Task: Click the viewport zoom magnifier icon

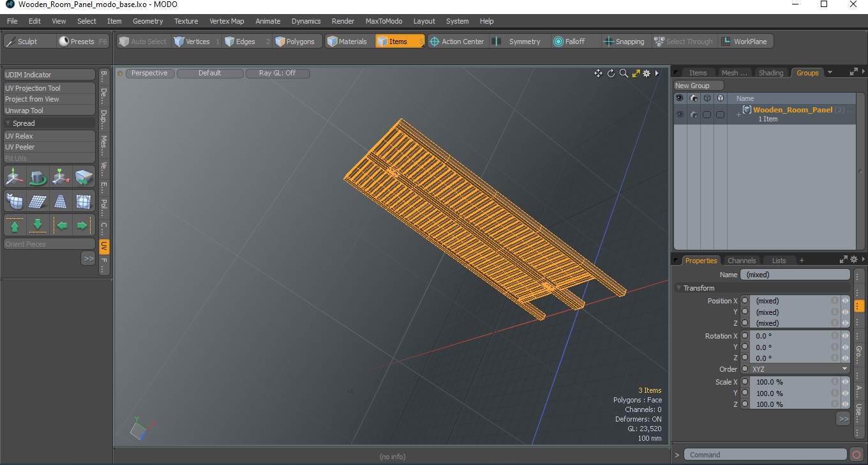Action: [624, 73]
